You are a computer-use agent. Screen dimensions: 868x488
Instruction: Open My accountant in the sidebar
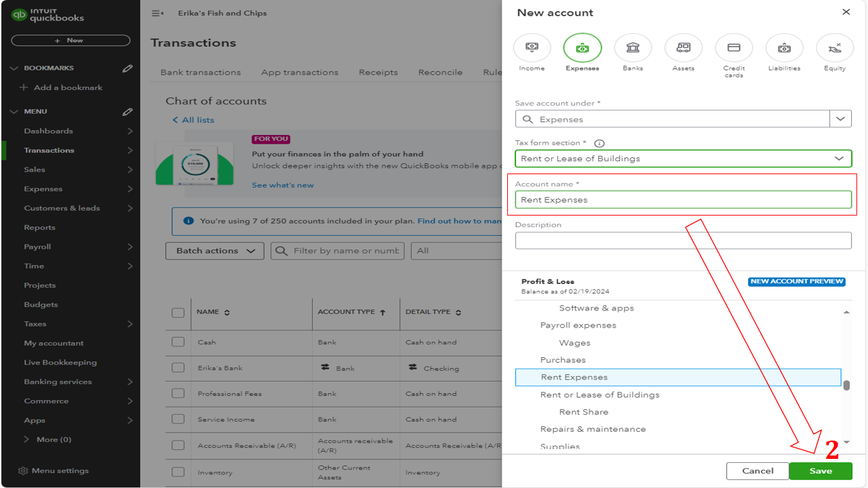click(x=54, y=344)
